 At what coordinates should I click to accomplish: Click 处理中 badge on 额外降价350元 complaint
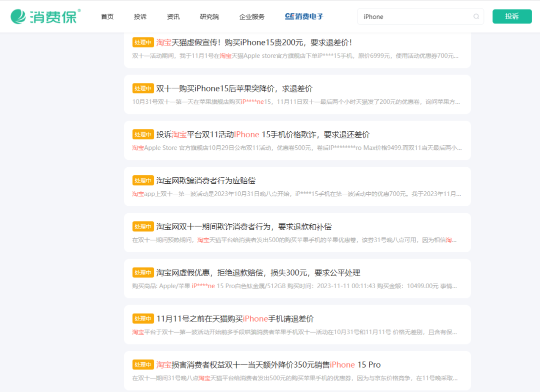(x=143, y=365)
